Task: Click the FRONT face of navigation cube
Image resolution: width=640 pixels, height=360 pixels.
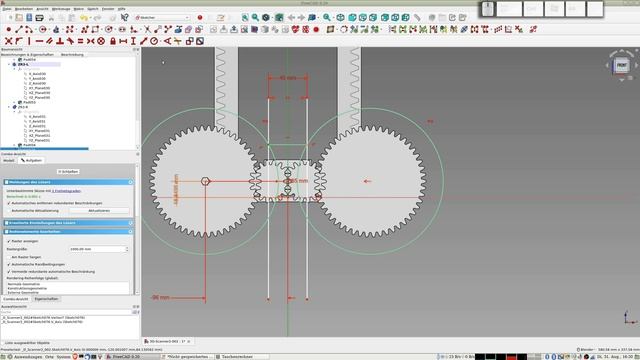Action: [622, 65]
